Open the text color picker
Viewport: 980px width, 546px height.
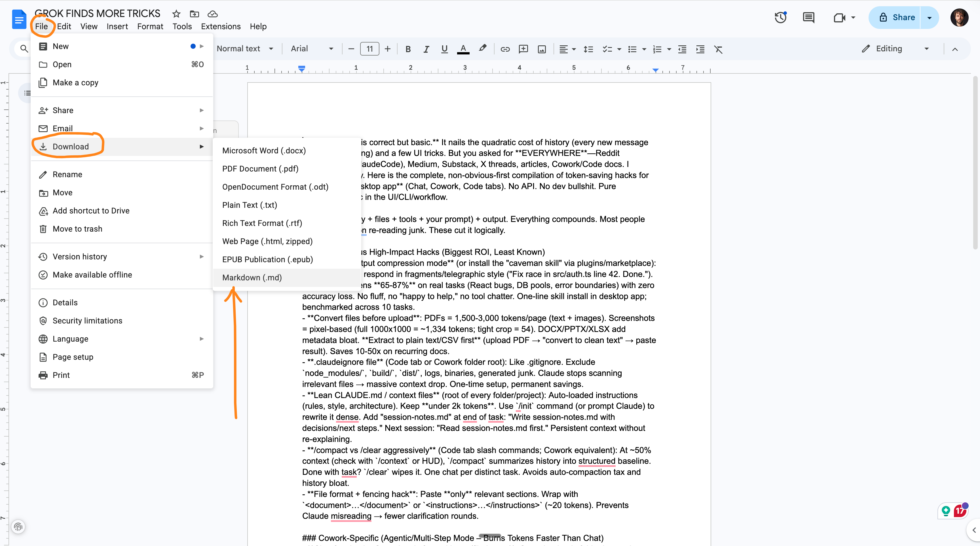[463, 49]
